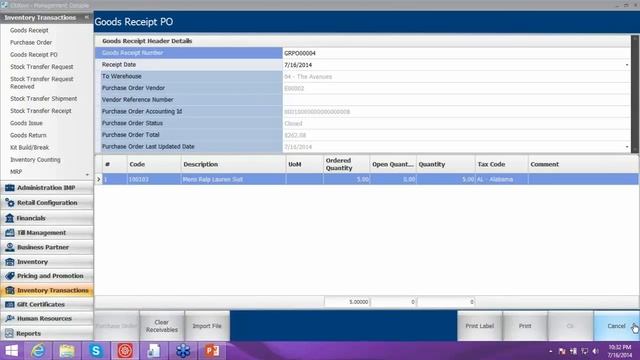Click the Comment column header
The image size is (640, 360).
(x=583, y=164)
